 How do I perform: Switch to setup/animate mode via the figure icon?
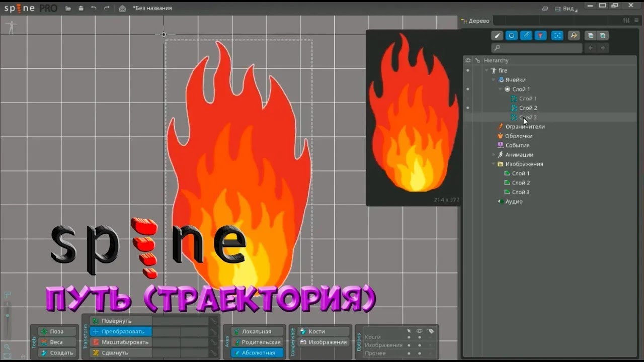pyautogui.click(x=10, y=28)
